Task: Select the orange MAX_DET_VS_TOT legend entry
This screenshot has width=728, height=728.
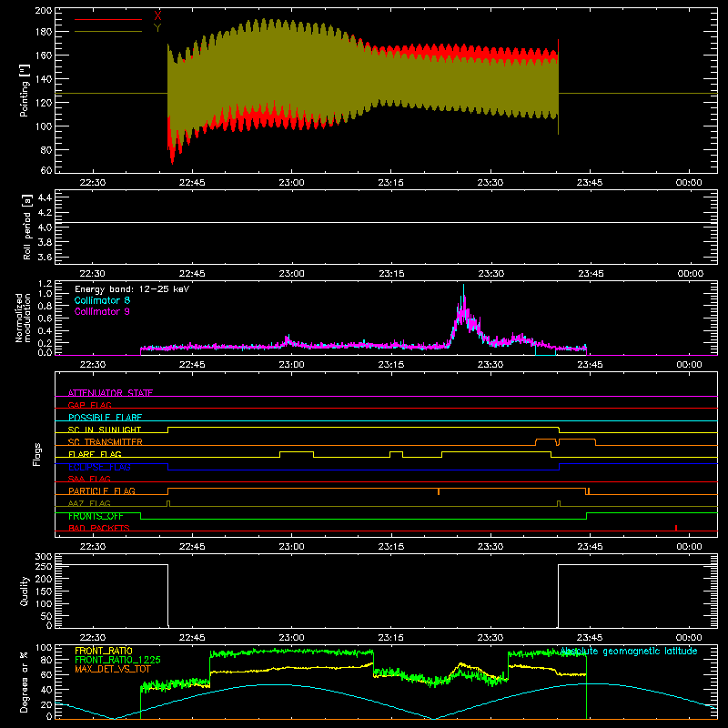Action: coord(112,669)
